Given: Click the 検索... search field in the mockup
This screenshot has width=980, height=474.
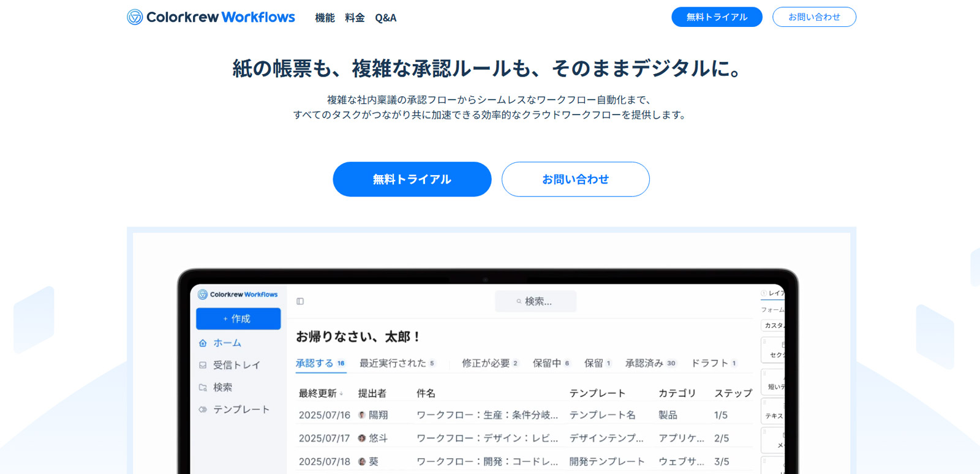Looking at the screenshot, I should pos(535,301).
